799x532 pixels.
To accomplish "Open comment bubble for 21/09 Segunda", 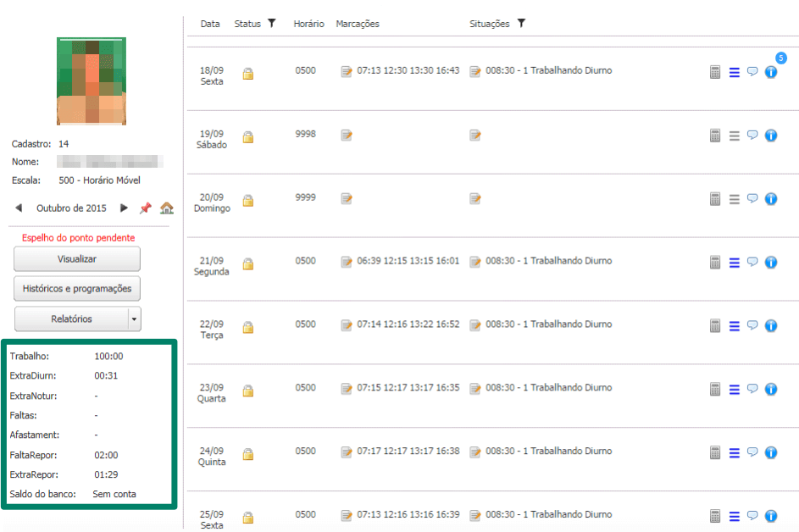I will pyautogui.click(x=752, y=262).
